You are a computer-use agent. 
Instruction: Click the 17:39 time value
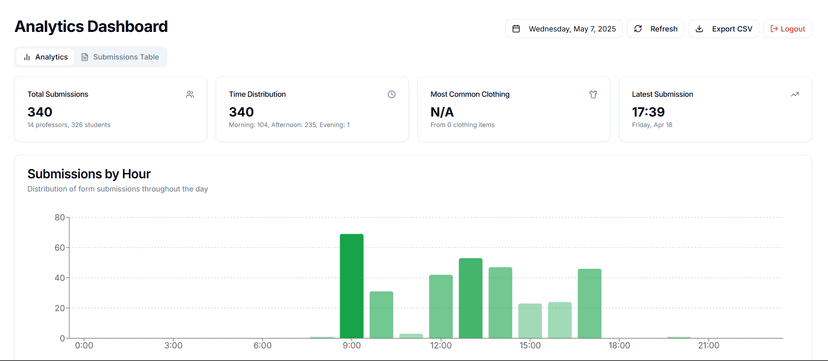648,112
